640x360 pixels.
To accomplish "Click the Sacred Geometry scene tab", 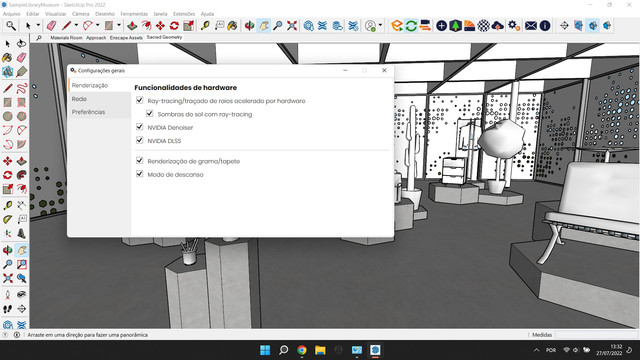I will point(164,37).
